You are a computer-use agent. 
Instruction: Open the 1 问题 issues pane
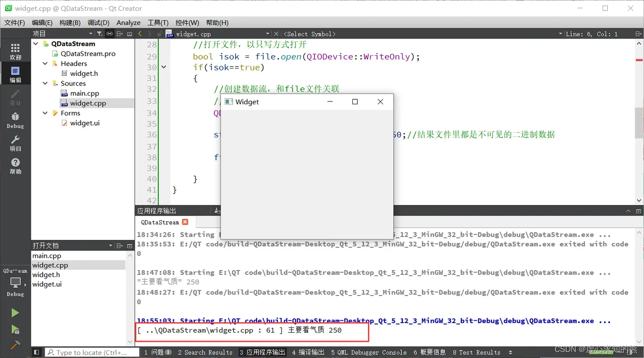pos(158,352)
